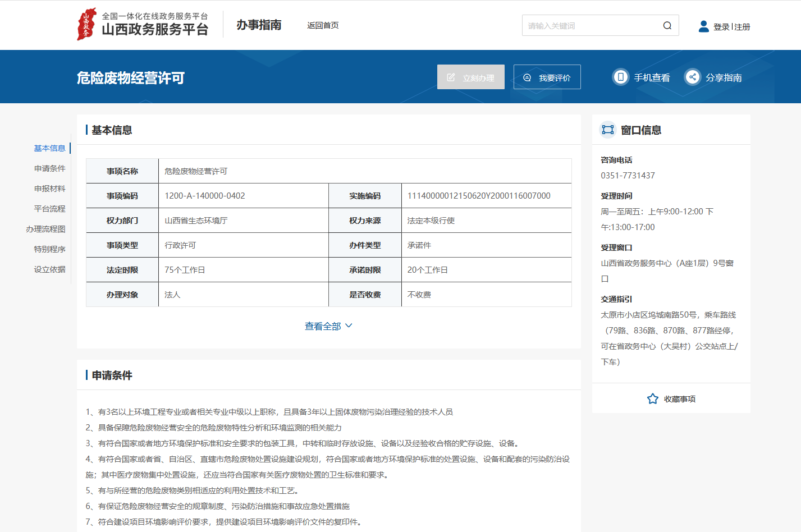Click the user account avatar icon
The width and height of the screenshot is (801, 532).
pos(703,26)
